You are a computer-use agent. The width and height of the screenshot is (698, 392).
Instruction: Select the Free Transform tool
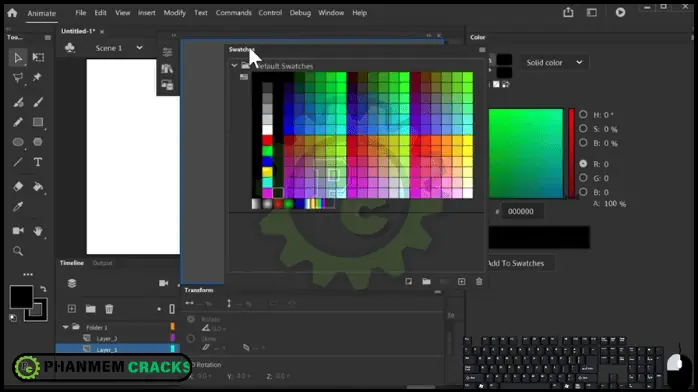(38, 57)
